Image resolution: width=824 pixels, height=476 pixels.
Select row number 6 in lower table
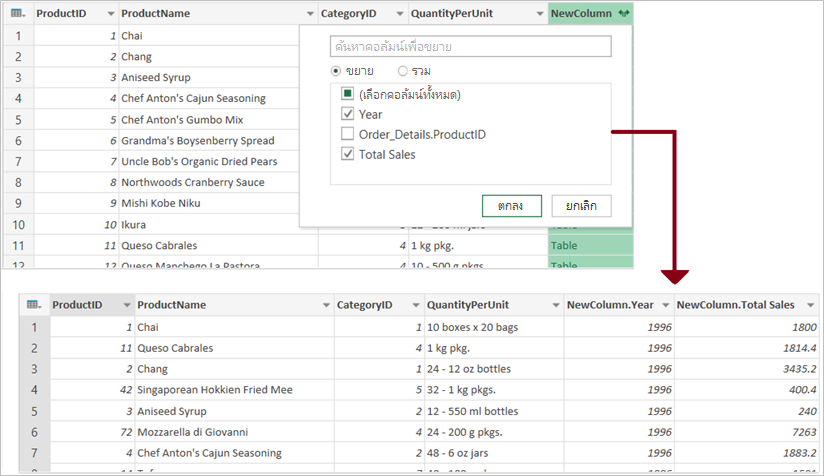click(x=34, y=432)
